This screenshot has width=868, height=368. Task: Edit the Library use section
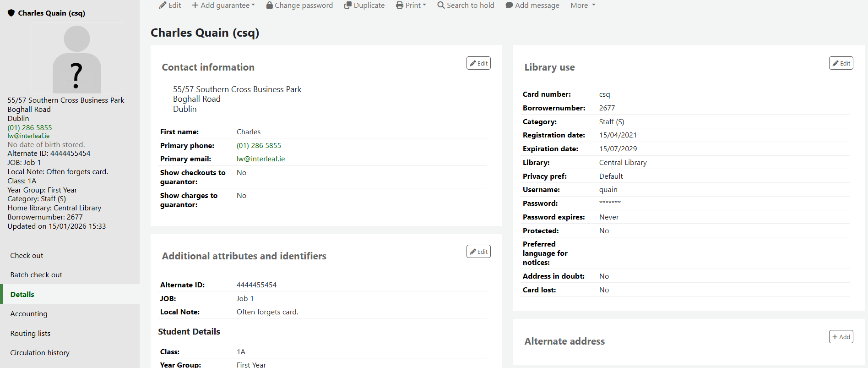point(841,63)
